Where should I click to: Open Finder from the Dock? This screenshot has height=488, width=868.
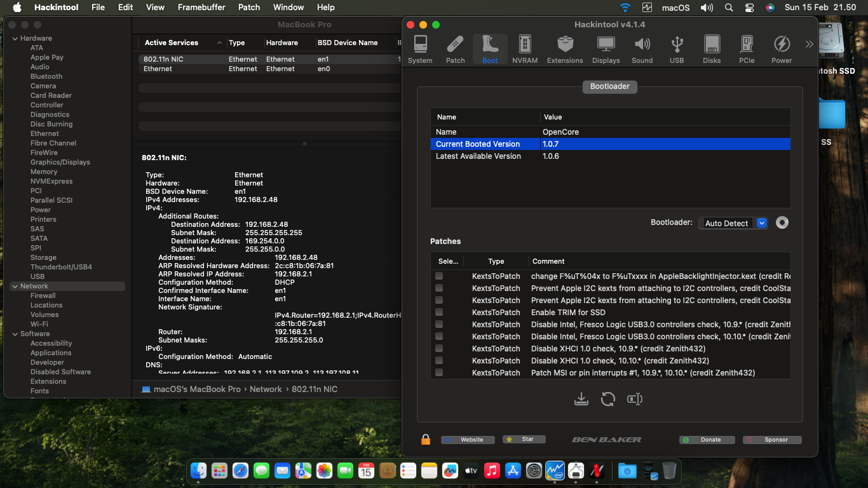pos(199,471)
